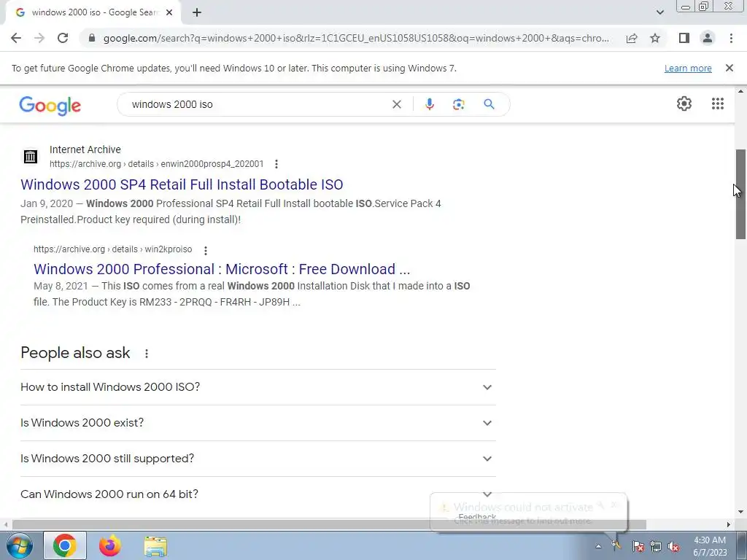Clear the search box text
Screen dimensions: 747x560
tap(396, 104)
